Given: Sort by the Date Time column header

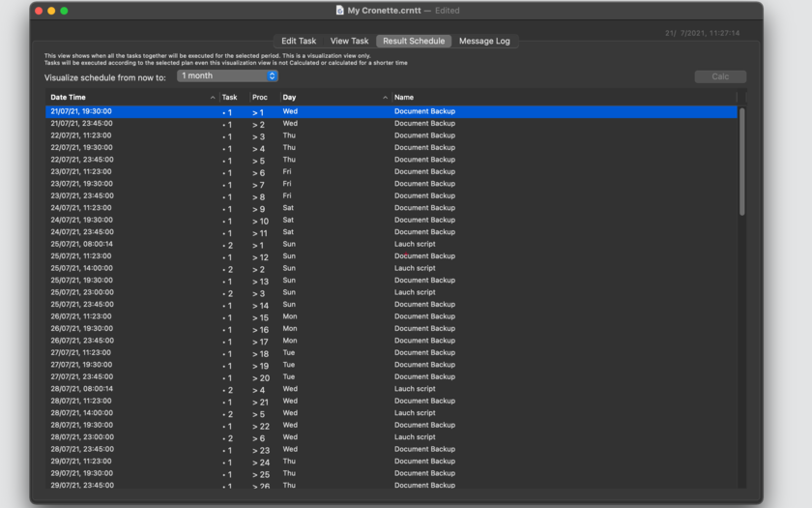Looking at the screenshot, I should tap(68, 98).
